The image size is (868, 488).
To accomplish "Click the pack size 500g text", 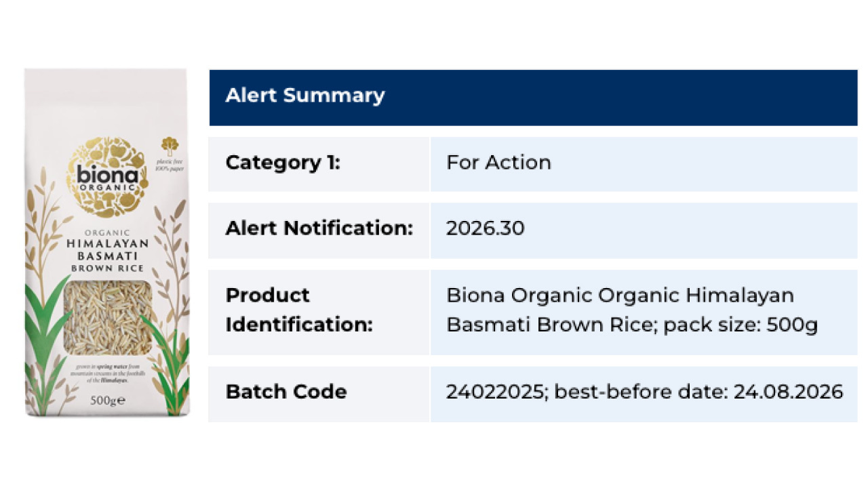I will coord(741,325).
